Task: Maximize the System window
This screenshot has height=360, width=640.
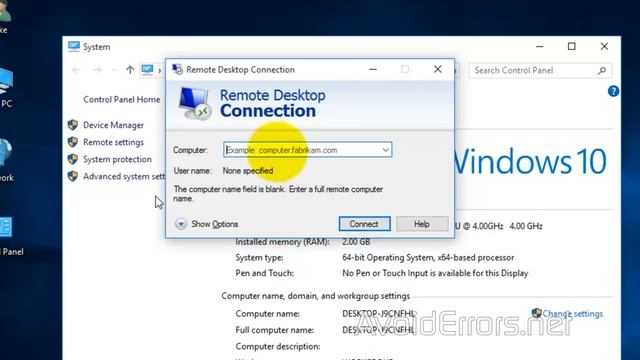Action: point(572,47)
